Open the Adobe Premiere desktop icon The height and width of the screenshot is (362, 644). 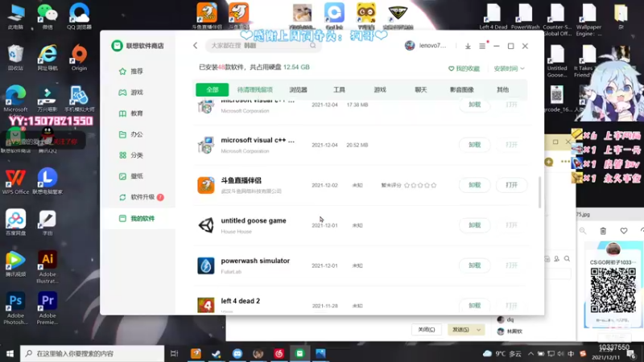coord(47,308)
